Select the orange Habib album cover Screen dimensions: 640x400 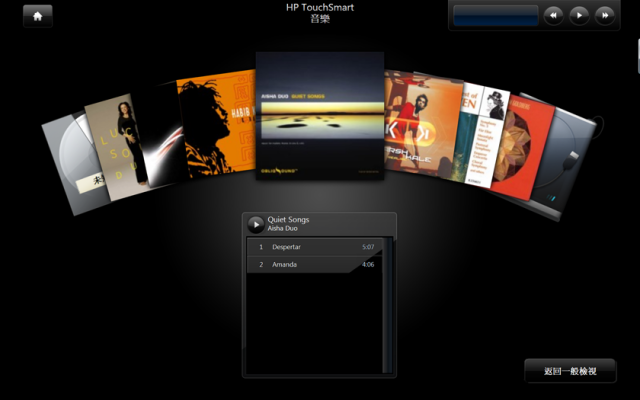[216, 124]
